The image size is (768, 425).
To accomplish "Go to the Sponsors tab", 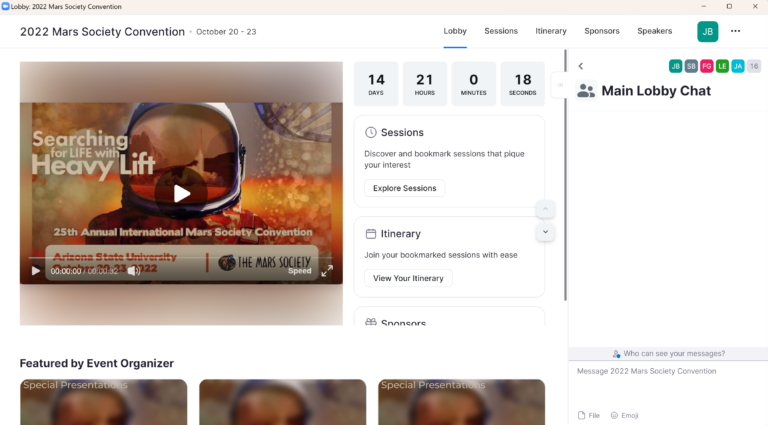I will (601, 31).
